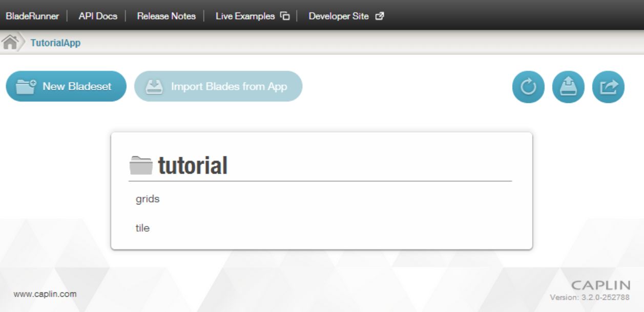Click the TutorialApp breadcrumb link
The image size is (644, 312).
click(x=55, y=43)
